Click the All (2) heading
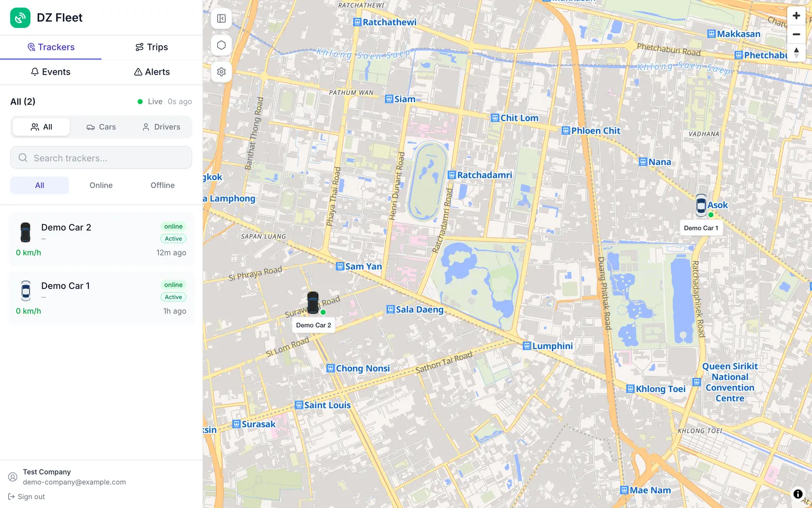Viewport: 812px width, 508px height. [x=23, y=102]
